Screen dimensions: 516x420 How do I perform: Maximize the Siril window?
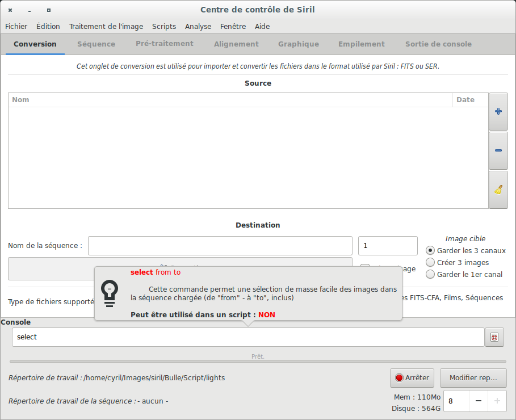click(49, 10)
